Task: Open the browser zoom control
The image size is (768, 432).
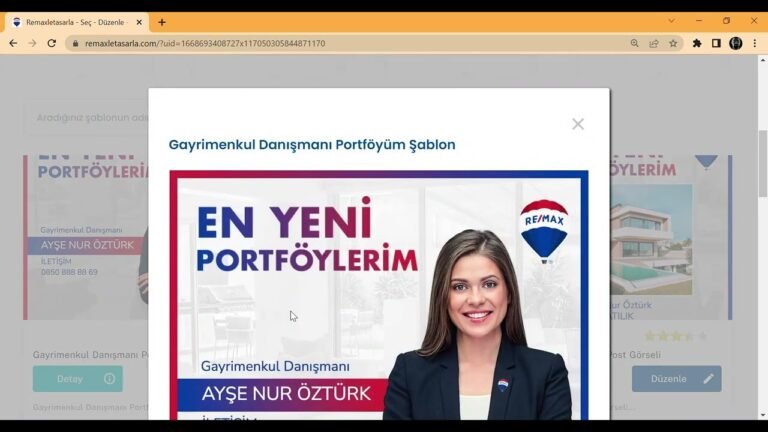Action: [634, 43]
